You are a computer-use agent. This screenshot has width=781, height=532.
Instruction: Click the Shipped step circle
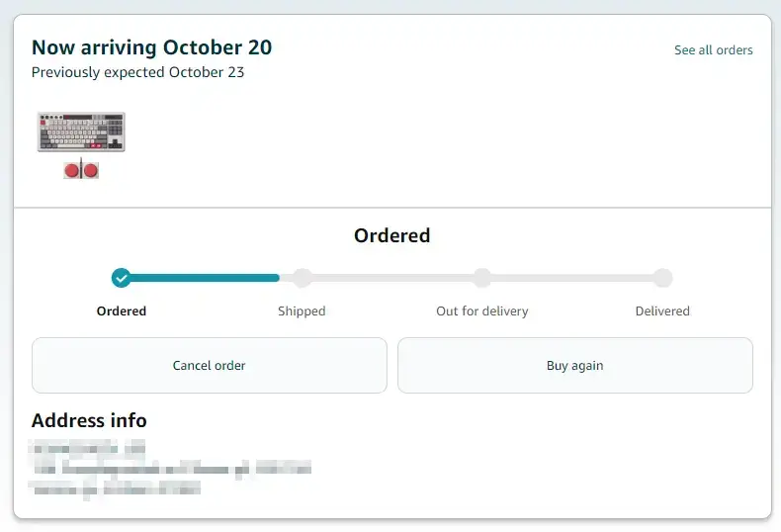(x=303, y=278)
